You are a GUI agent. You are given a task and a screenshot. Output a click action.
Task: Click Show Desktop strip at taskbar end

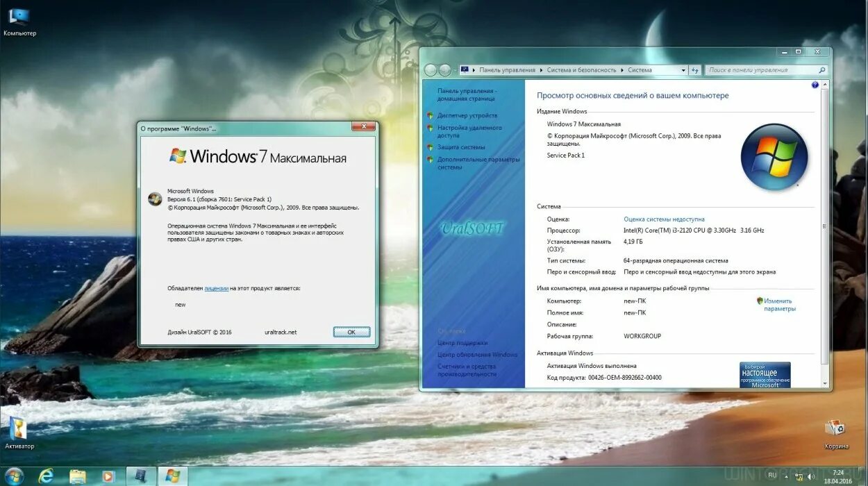[863, 476]
